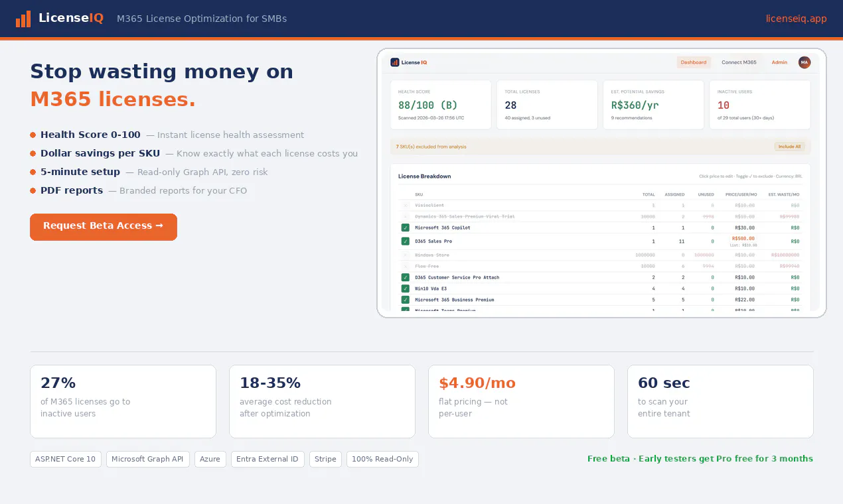Image resolution: width=843 pixels, height=504 pixels.
Task: Click '9 recommendations' under potential savings
Action: coord(631,118)
